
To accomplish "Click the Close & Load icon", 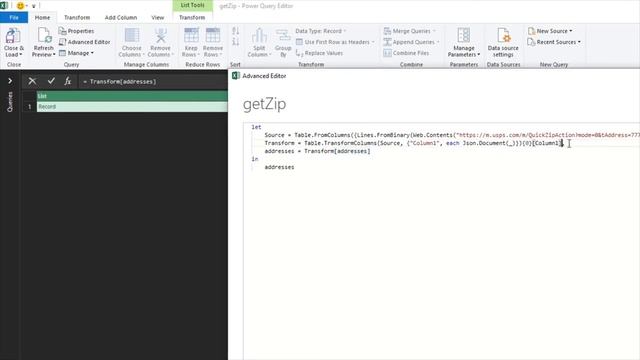I will 13,36.
